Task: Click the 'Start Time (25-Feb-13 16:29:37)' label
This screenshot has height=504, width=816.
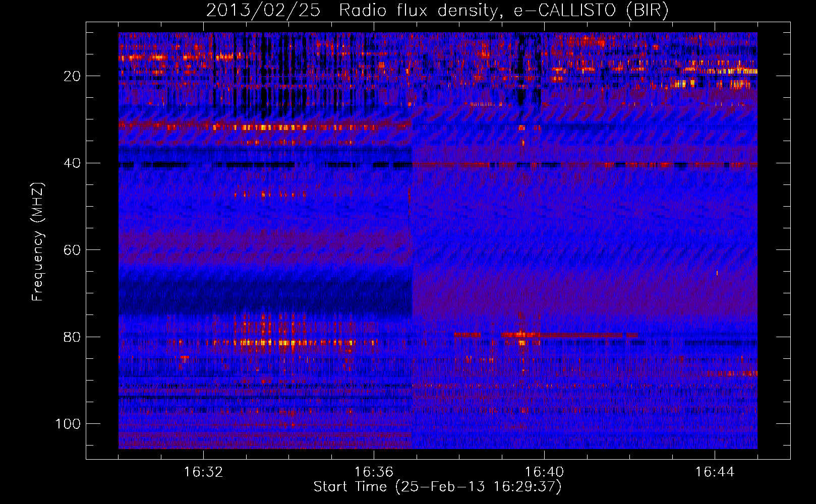Action: (x=437, y=487)
